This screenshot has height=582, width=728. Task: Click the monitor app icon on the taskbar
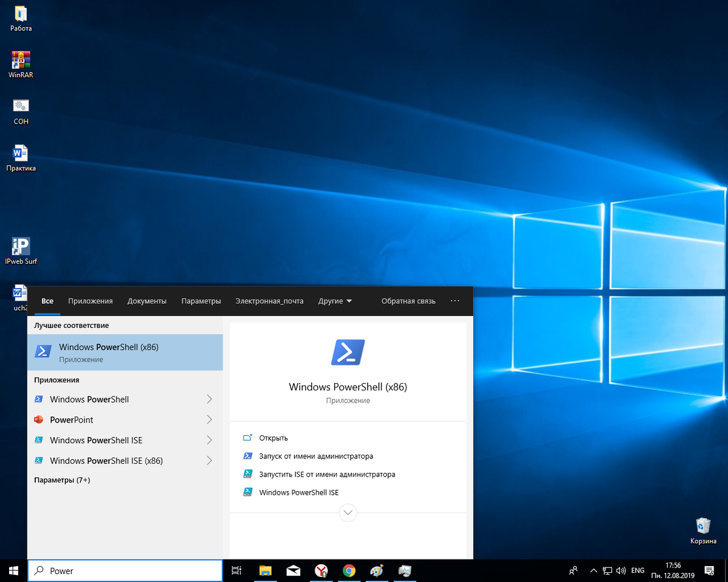(x=405, y=570)
